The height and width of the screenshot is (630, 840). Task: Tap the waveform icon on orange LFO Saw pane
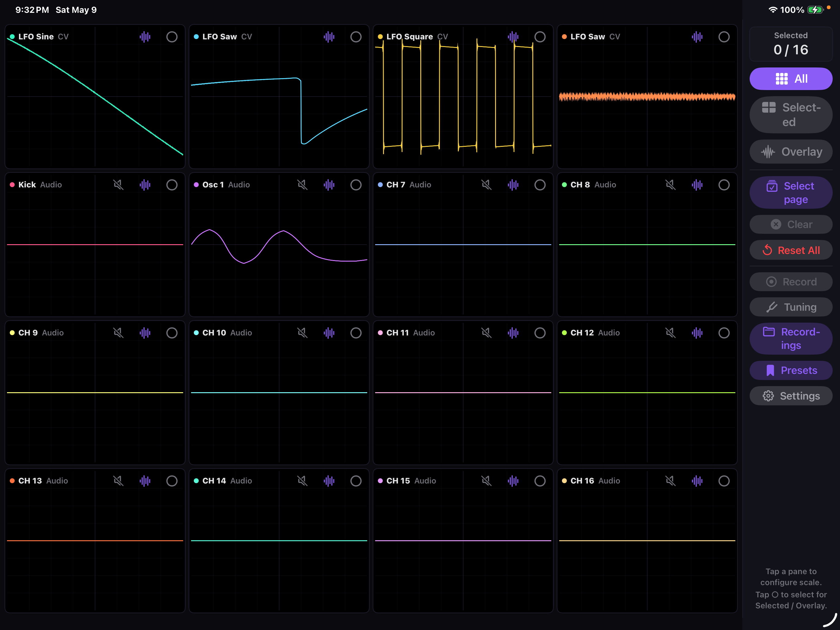pyautogui.click(x=697, y=37)
